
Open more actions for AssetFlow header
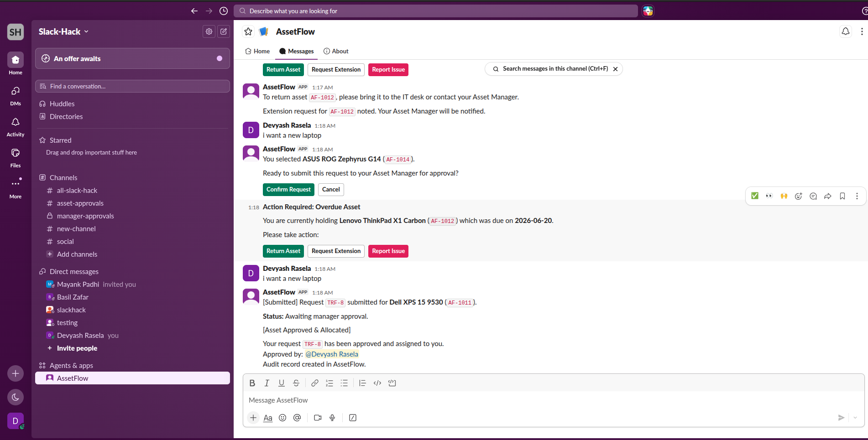(x=862, y=31)
